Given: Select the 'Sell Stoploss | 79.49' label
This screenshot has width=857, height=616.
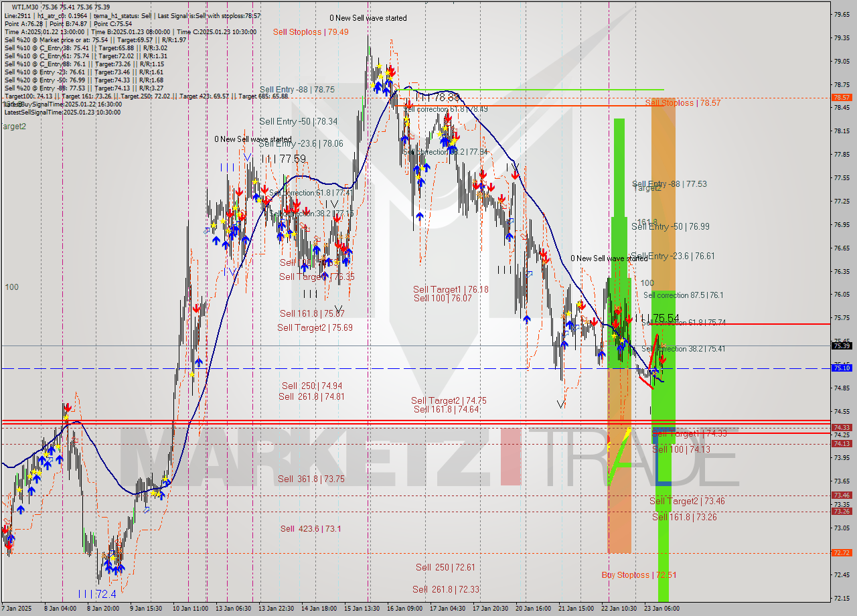Looking at the screenshot, I should click(x=311, y=31).
